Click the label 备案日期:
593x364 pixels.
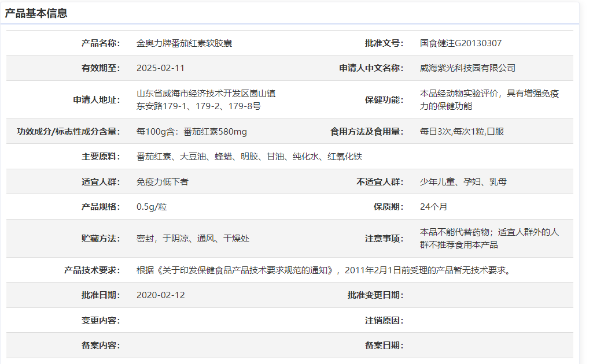point(384,345)
